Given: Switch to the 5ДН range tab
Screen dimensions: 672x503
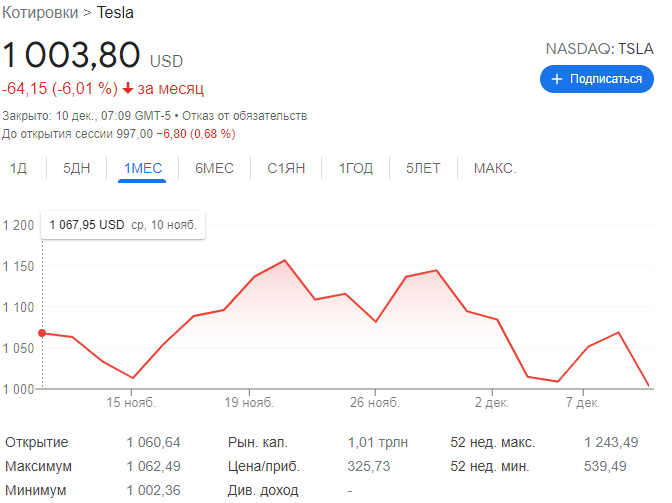Looking at the screenshot, I should pos(77,168).
